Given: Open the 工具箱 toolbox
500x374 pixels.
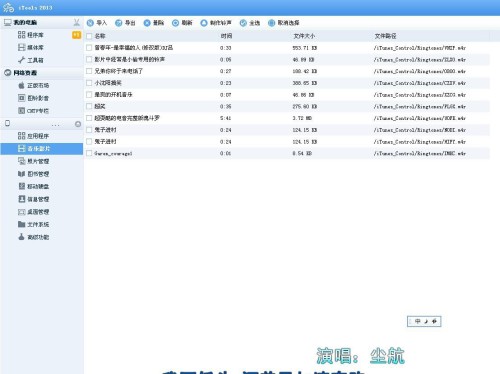Looking at the screenshot, I should [31, 60].
